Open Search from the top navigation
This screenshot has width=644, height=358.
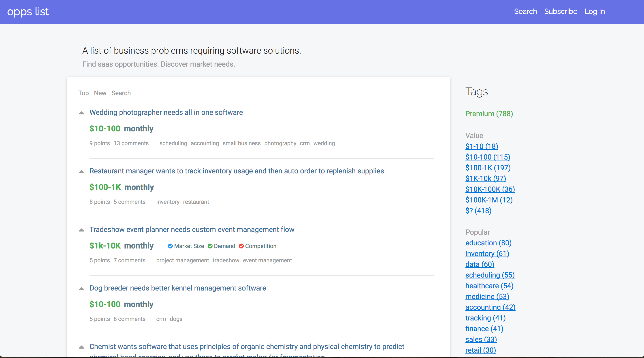click(x=525, y=11)
